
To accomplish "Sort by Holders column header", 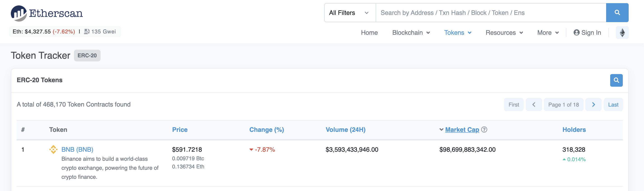I will pyautogui.click(x=574, y=130).
